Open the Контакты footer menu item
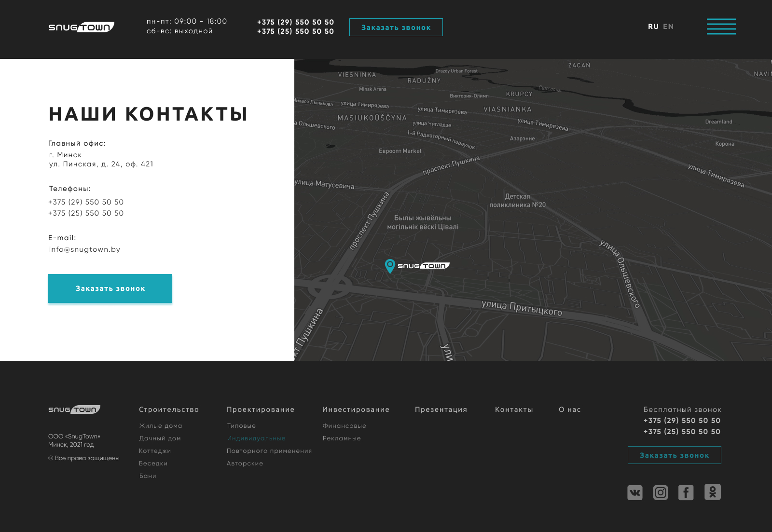 (x=514, y=409)
